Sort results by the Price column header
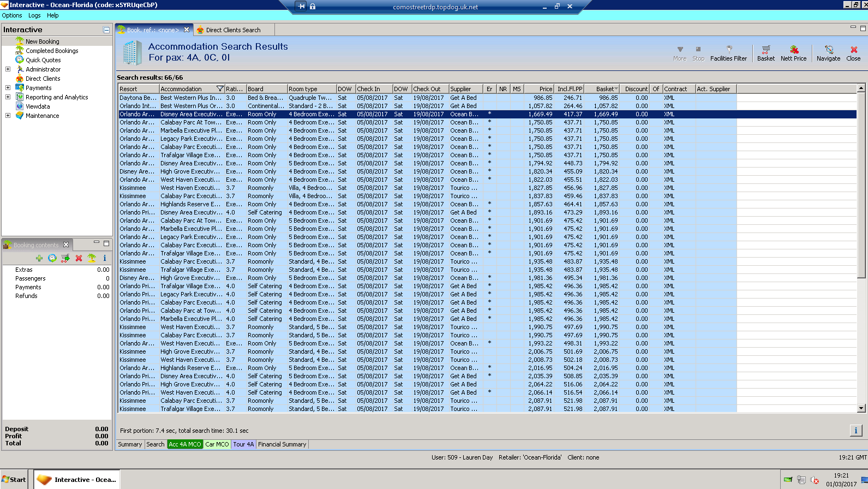 coord(538,89)
